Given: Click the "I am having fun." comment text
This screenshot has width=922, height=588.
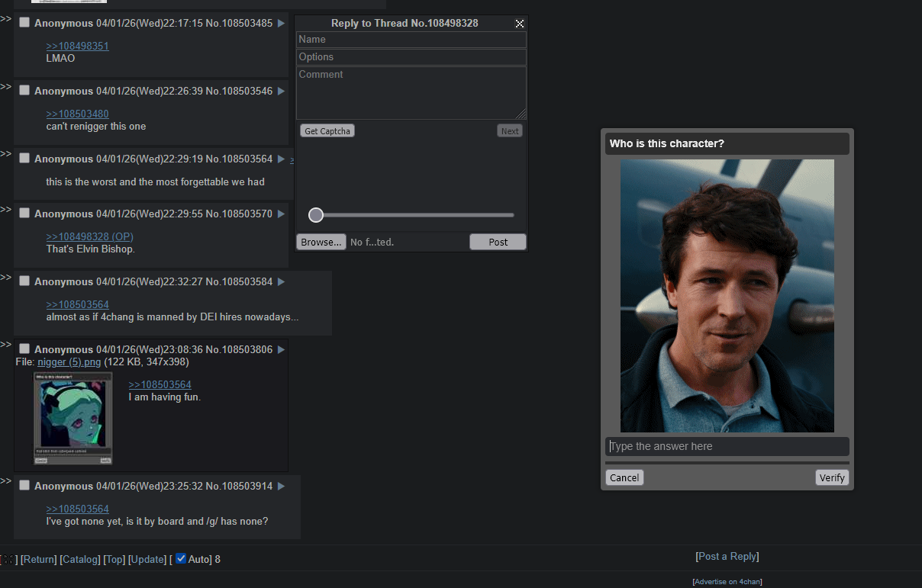Looking at the screenshot, I should coord(164,397).
